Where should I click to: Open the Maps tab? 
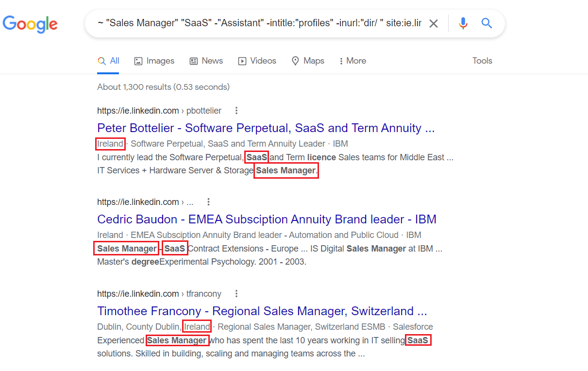tap(307, 61)
